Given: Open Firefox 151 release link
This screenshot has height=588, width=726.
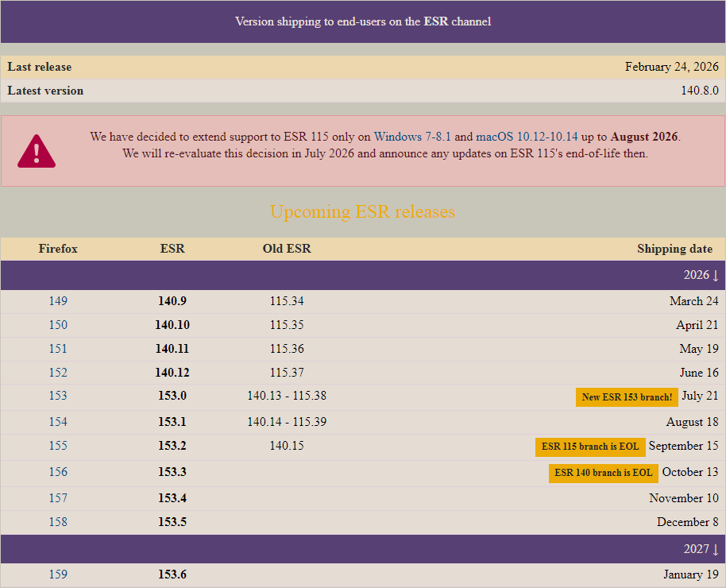Looking at the screenshot, I should (58, 349).
